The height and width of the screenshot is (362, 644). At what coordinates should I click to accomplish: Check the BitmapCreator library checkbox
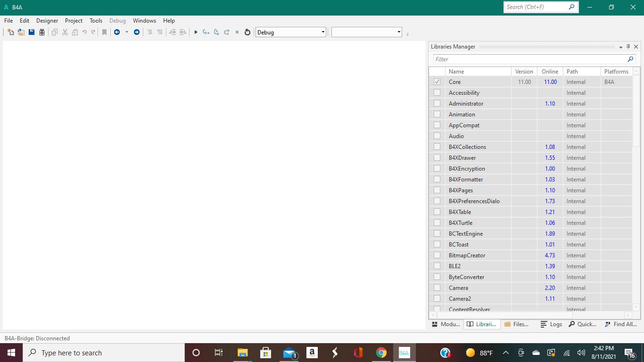[x=437, y=255]
